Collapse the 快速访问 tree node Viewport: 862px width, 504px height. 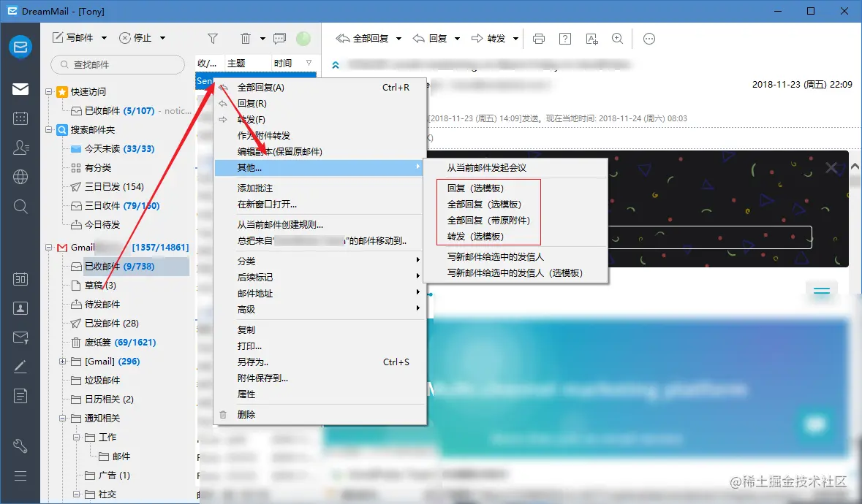[48, 92]
